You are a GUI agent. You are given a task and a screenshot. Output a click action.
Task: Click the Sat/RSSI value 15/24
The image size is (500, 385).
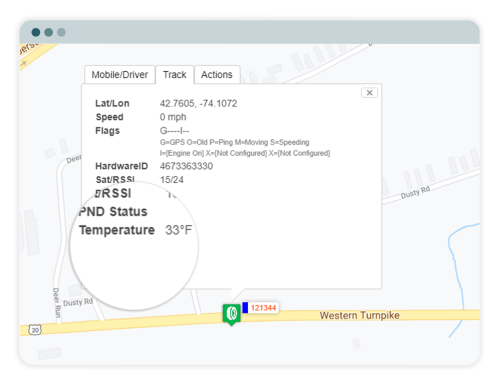click(x=172, y=180)
